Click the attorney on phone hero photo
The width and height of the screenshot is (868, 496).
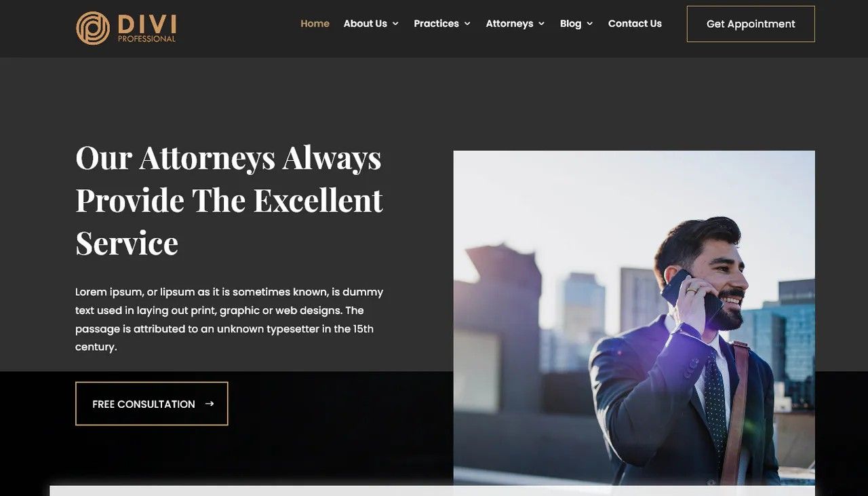tap(634, 318)
